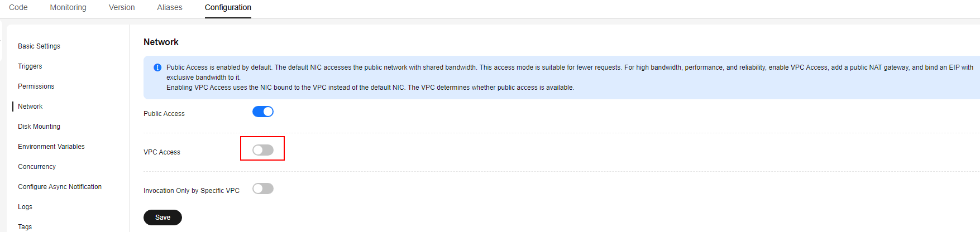
Task: Open Basic Settings in sidebar
Action: pyautogui.click(x=39, y=46)
